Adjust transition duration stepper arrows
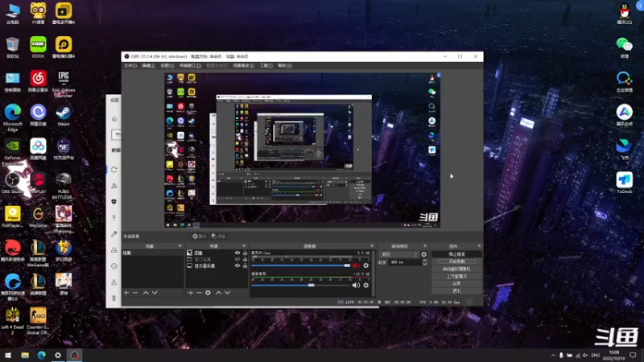The image size is (644, 362). click(x=424, y=262)
